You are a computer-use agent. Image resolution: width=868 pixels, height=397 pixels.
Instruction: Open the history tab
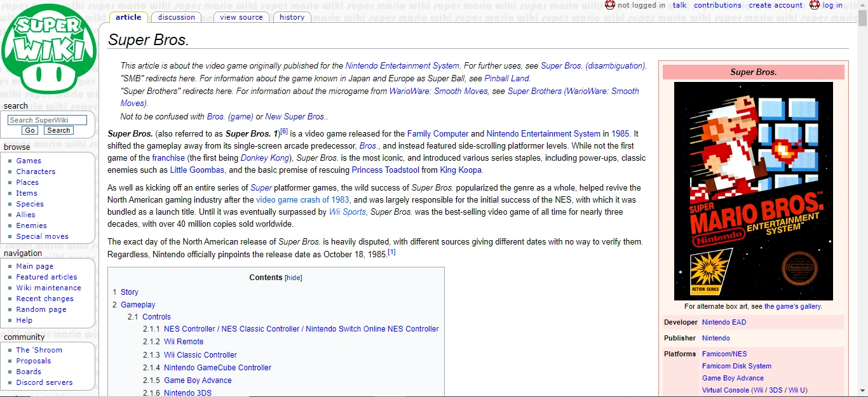[292, 17]
